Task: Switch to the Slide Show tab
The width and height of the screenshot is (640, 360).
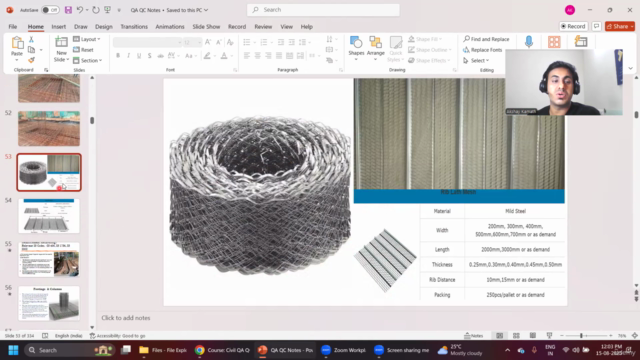Action: tap(206, 27)
